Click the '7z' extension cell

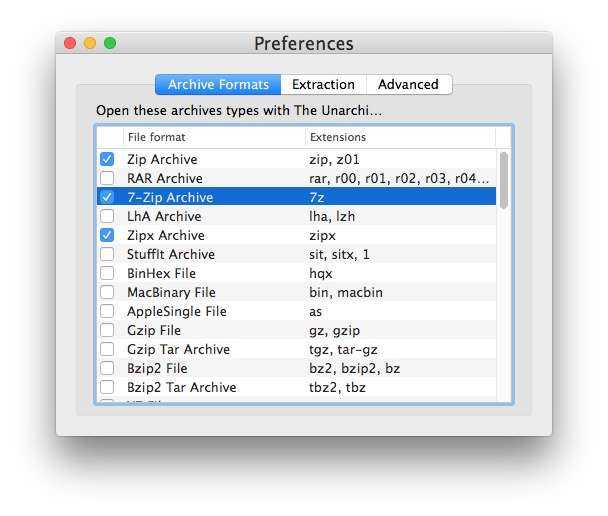(316, 197)
